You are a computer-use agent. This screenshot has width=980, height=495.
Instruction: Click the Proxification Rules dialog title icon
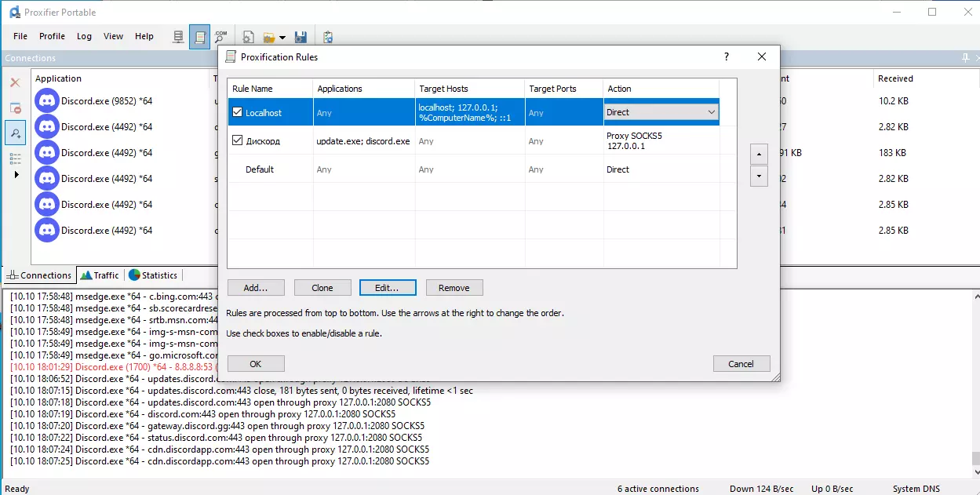230,56
